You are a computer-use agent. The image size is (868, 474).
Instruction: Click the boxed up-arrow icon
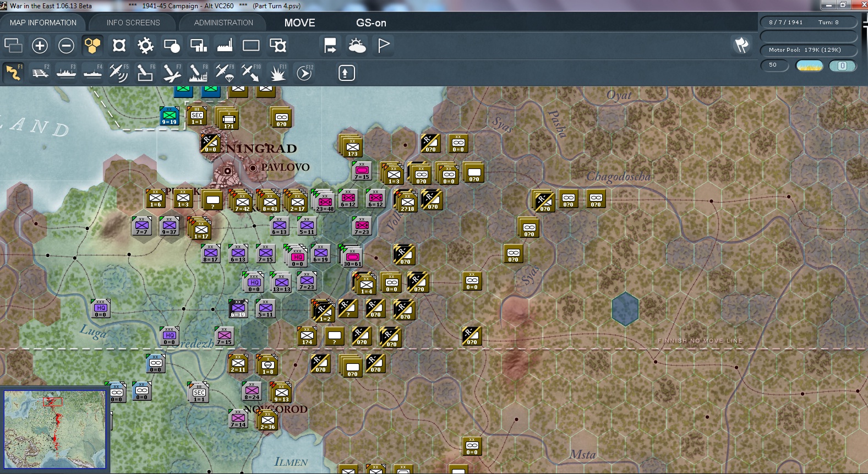(346, 73)
